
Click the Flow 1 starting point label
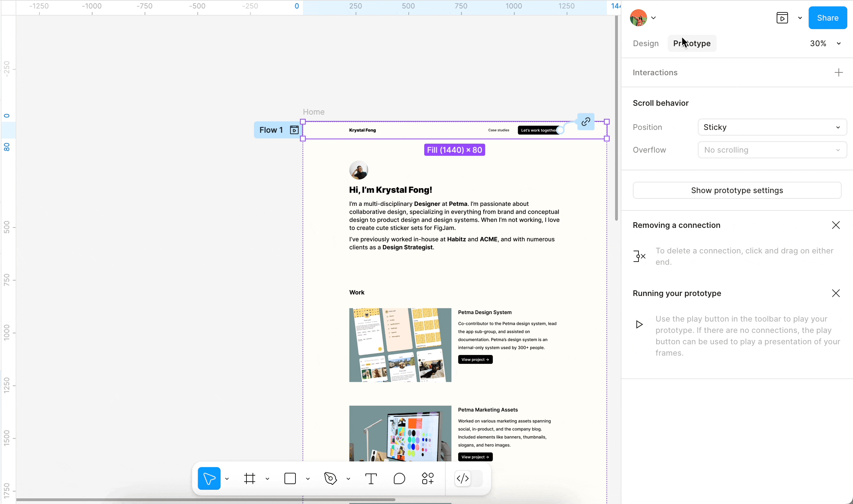pyautogui.click(x=271, y=130)
